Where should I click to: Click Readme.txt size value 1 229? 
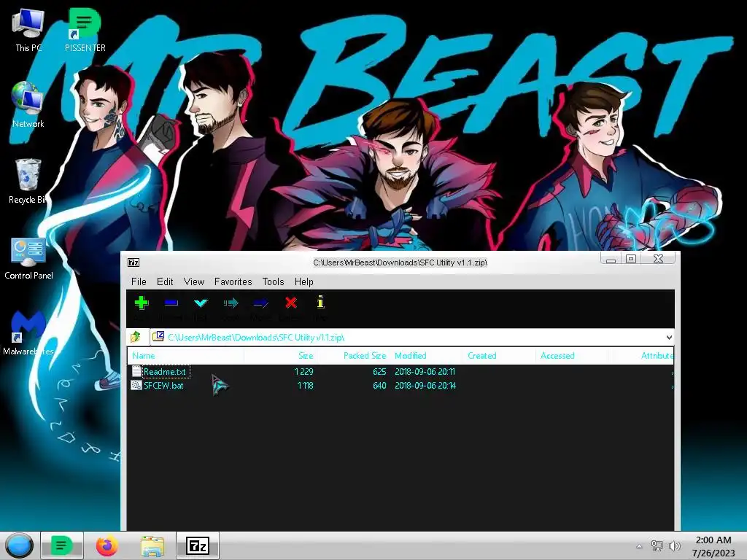point(303,371)
